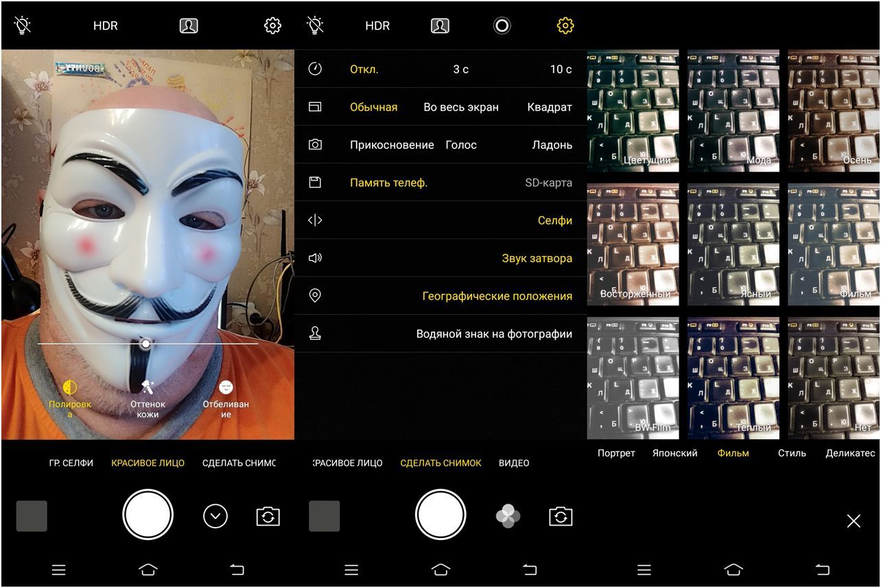
Task: Choose SD-карта as storage location
Action: coord(548,183)
